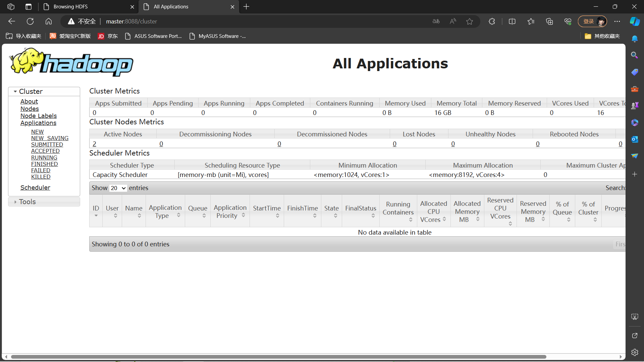Open Outlook icon in Edge sidebar
Screen dimensions: 644x362
pyautogui.click(x=635, y=139)
